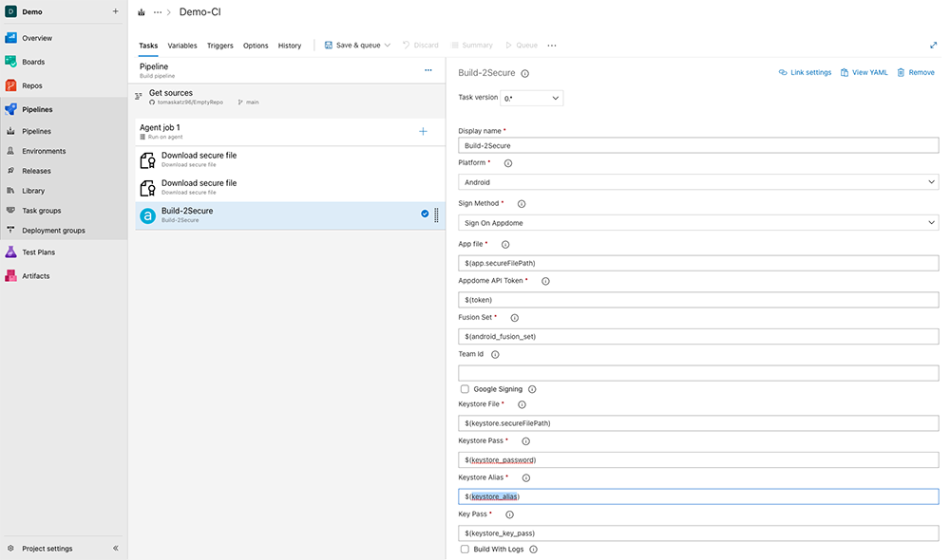This screenshot has width=950, height=560.
Task: Click inside the Team Id input field
Action: [x=699, y=370]
